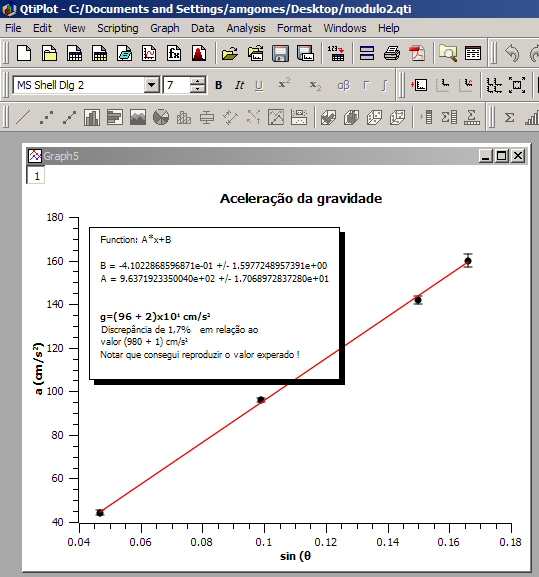Click the font size field showing 7
Image resolution: width=539 pixels, height=577 pixels.
coord(177,85)
